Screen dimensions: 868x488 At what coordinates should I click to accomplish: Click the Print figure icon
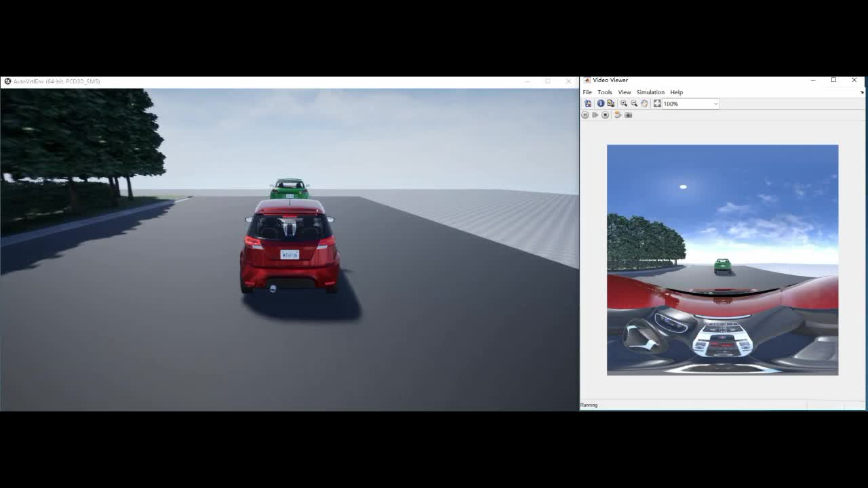pos(587,103)
